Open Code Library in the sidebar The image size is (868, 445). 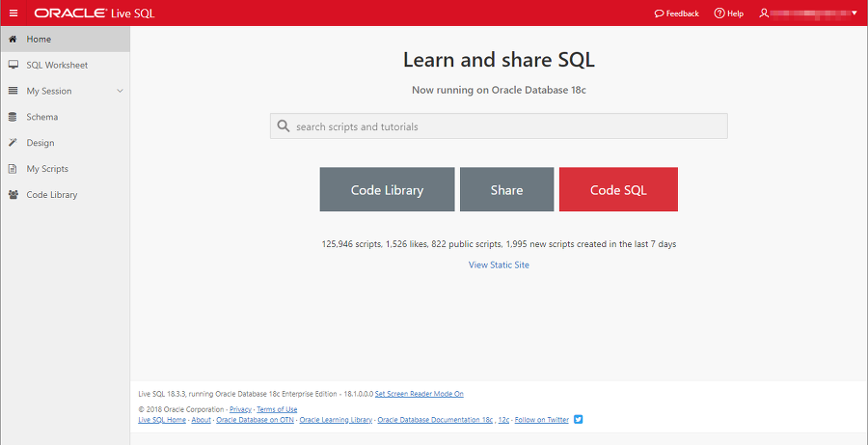click(66, 195)
